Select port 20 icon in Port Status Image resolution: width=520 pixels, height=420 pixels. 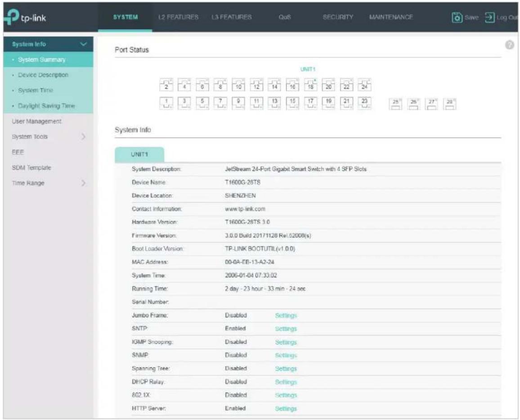click(328, 85)
